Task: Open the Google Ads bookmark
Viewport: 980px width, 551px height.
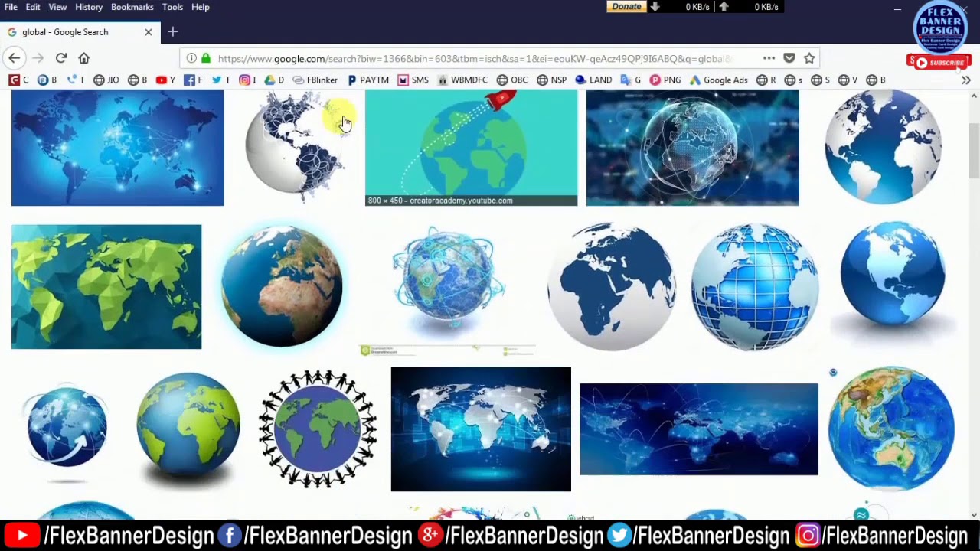Action: pyautogui.click(x=718, y=80)
